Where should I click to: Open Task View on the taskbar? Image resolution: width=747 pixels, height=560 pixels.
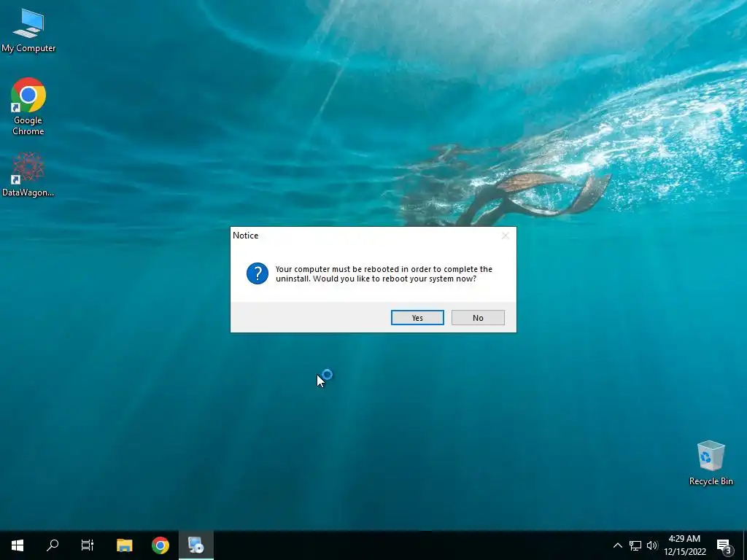[x=88, y=545]
